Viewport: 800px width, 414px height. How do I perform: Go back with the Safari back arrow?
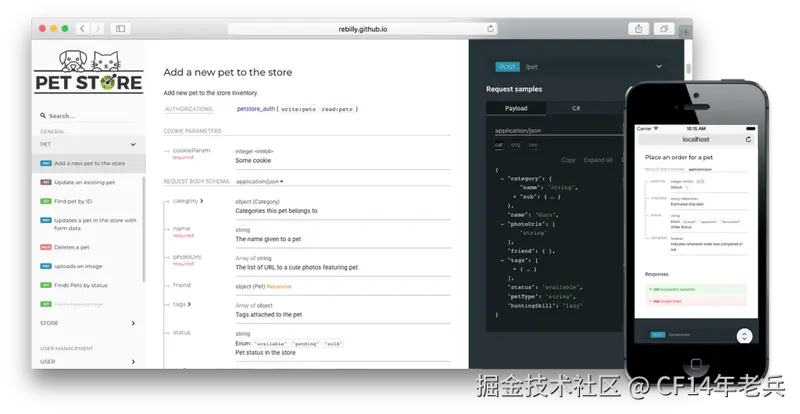[83, 29]
